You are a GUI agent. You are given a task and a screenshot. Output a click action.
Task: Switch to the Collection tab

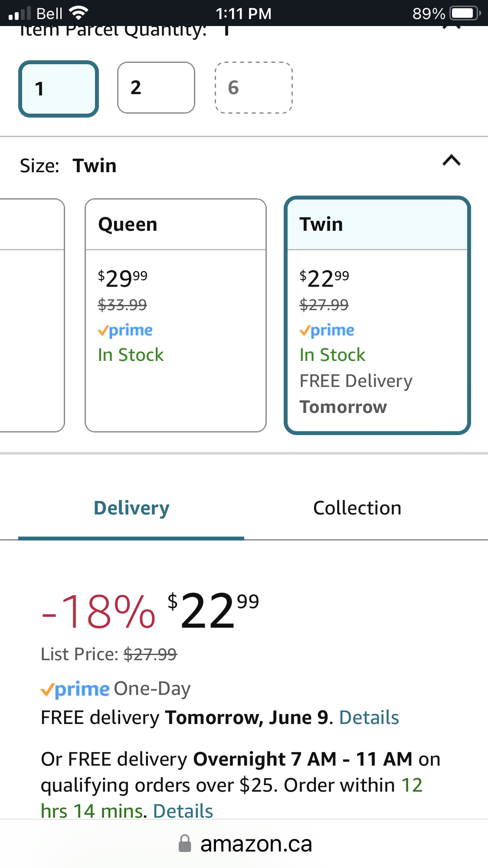(x=357, y=508)
